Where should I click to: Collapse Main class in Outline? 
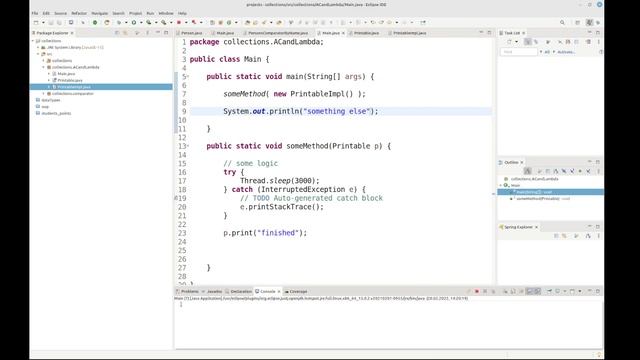501,185
